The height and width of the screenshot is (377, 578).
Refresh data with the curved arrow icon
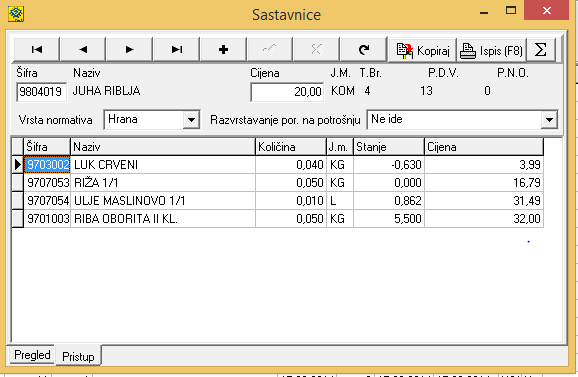363,49
